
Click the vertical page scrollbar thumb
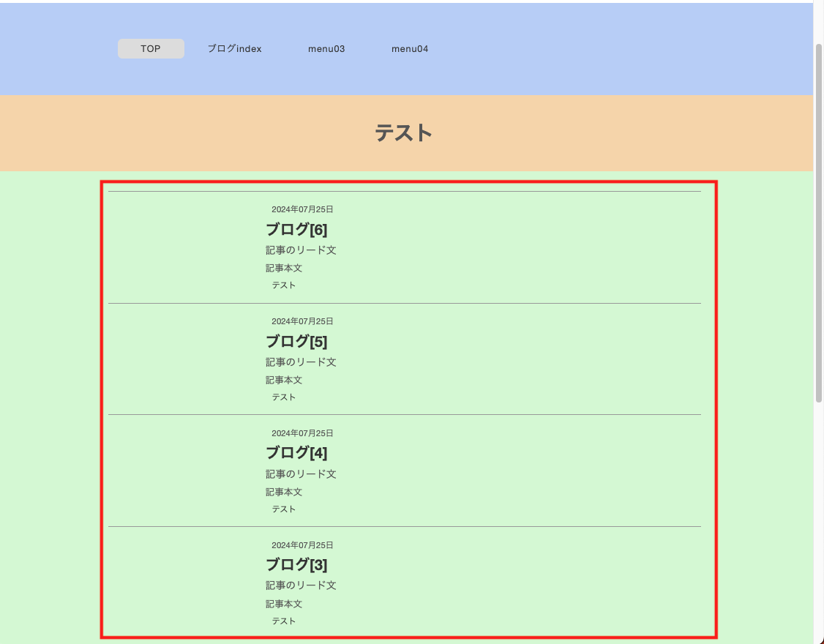click(x=818, y=223)
